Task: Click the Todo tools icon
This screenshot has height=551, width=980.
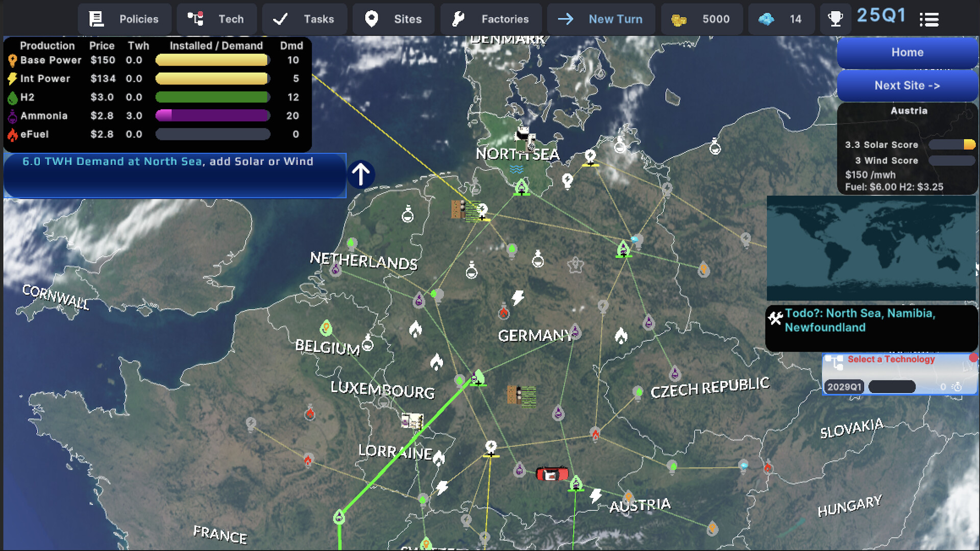Action: point(775,319)
